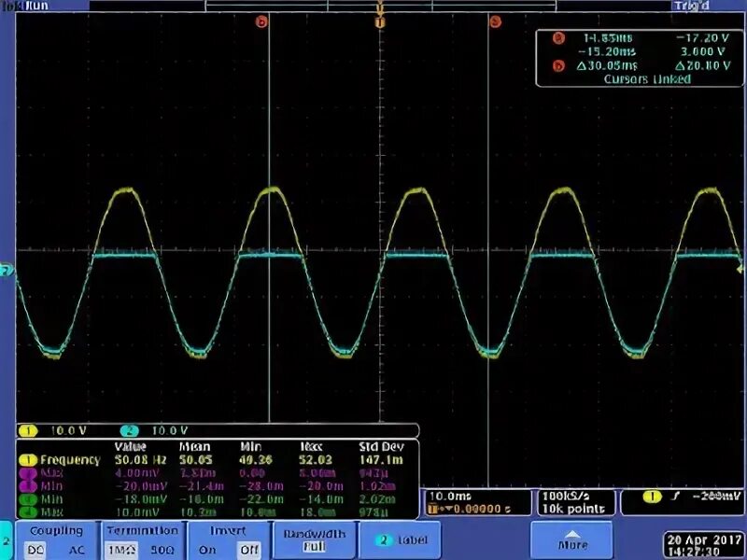Click green badge of 10.0mV Max measurement

pos(28,512)
